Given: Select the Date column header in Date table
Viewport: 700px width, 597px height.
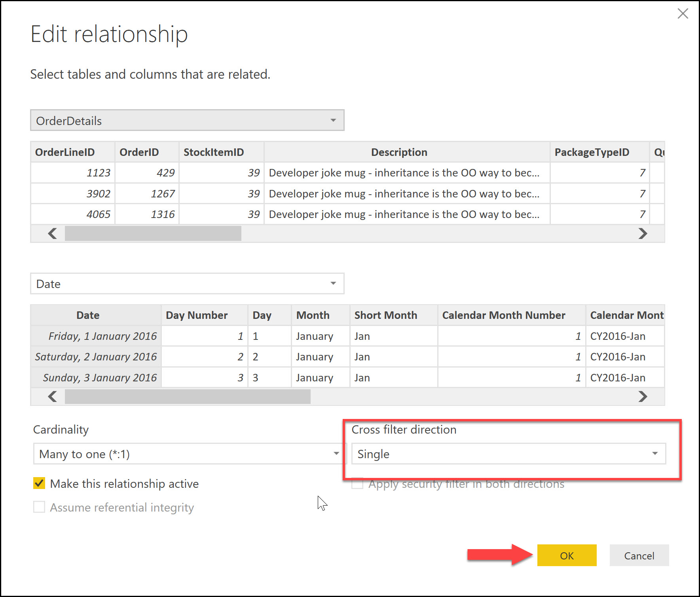Looking at the screenshot, I should coord(96,315).
